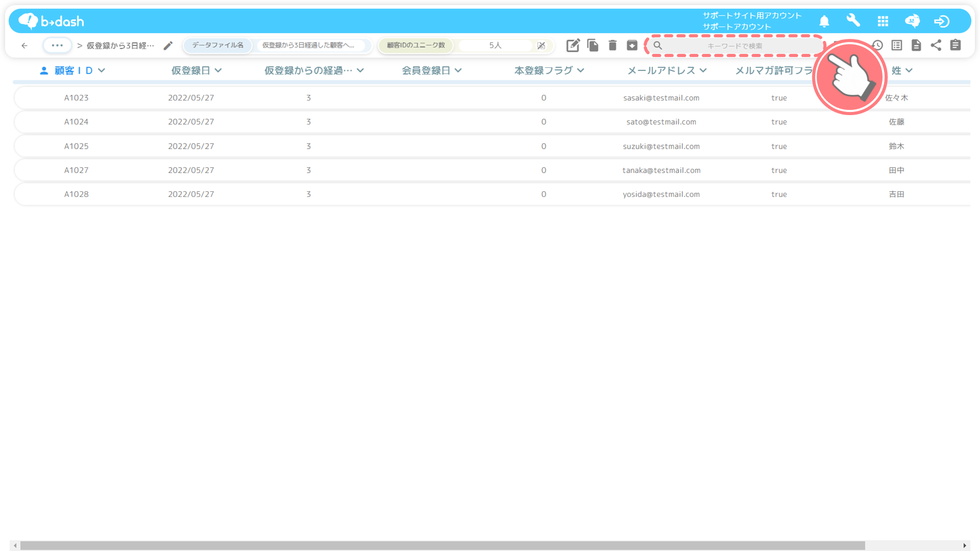This screenshot has height=551, width=980.
Task: Click the clipboard icon
Action: coord(956,45)
